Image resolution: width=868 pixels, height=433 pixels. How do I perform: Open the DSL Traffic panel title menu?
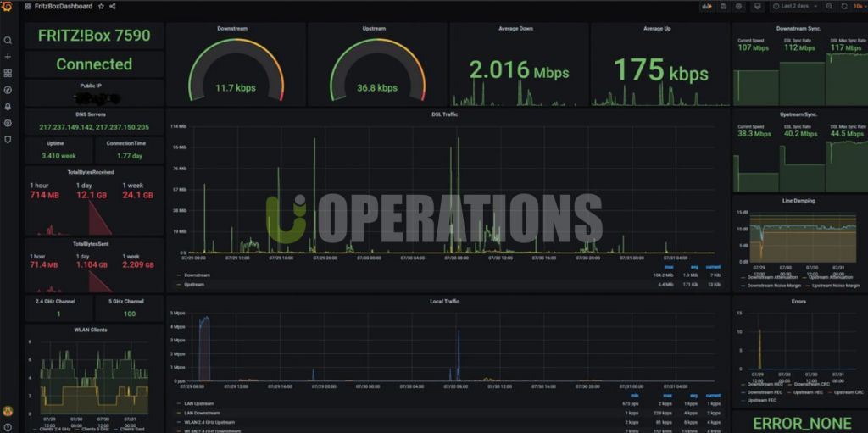(444, 114)
